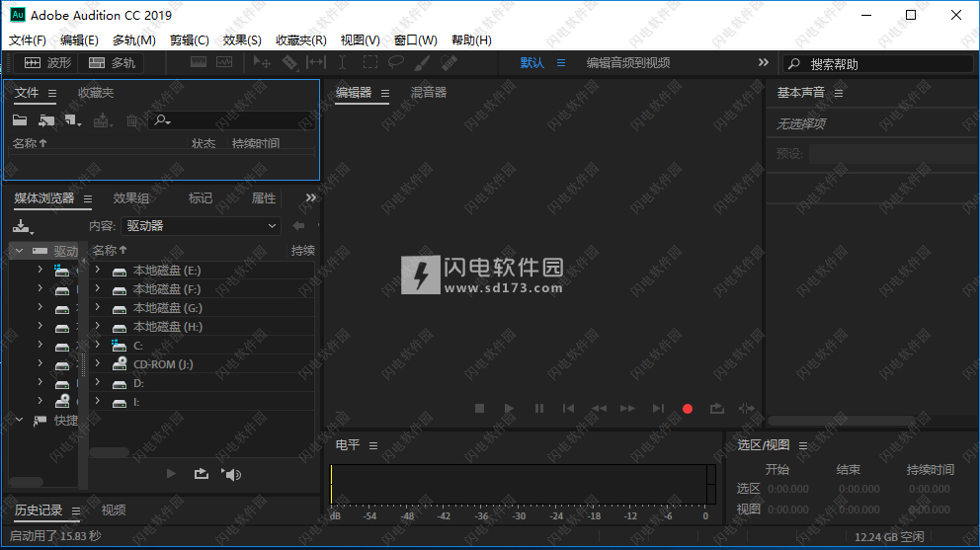Open the 内容 驱动器 dropdown
This screenshot has height=550, width=980.
coord(201,225)
